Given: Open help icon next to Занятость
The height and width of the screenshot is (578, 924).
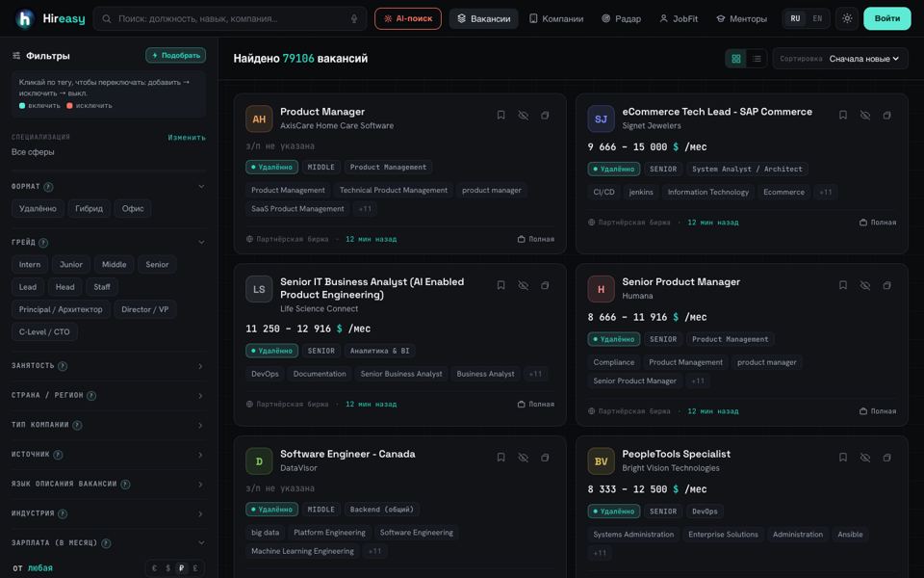Looking at the screenshot, I should pos(63,366).
